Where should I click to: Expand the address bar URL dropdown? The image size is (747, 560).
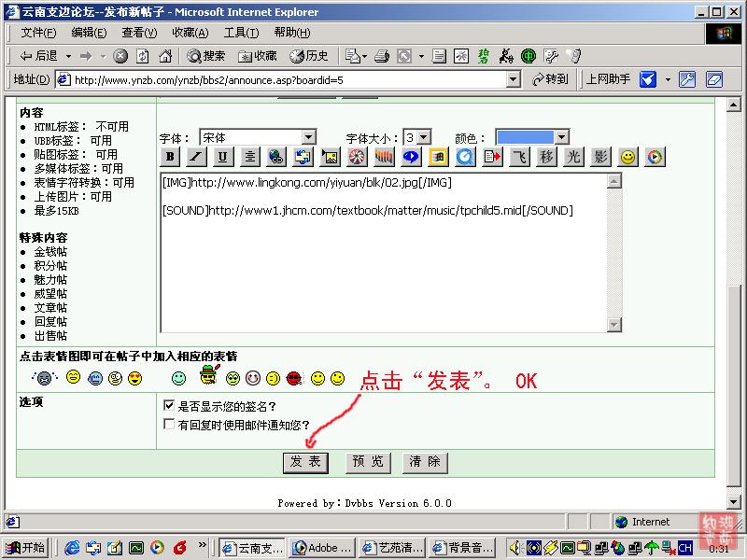point(513,79)
